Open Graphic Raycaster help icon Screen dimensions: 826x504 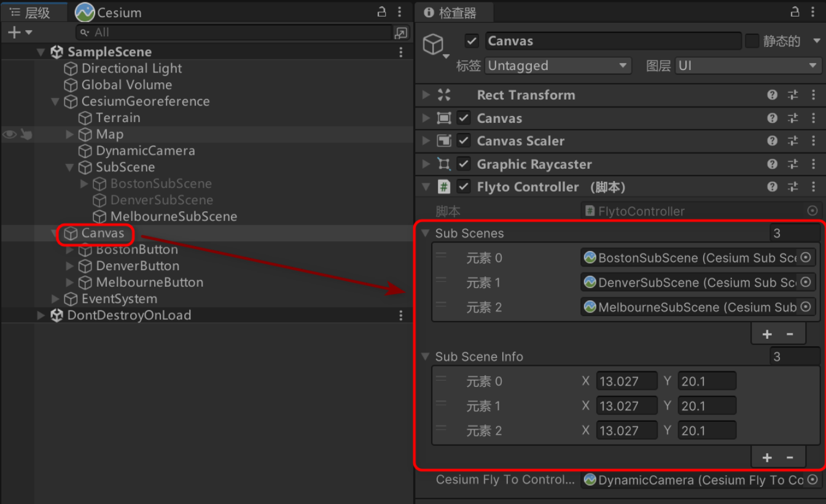pyautogui.click(x=772, y=164)
